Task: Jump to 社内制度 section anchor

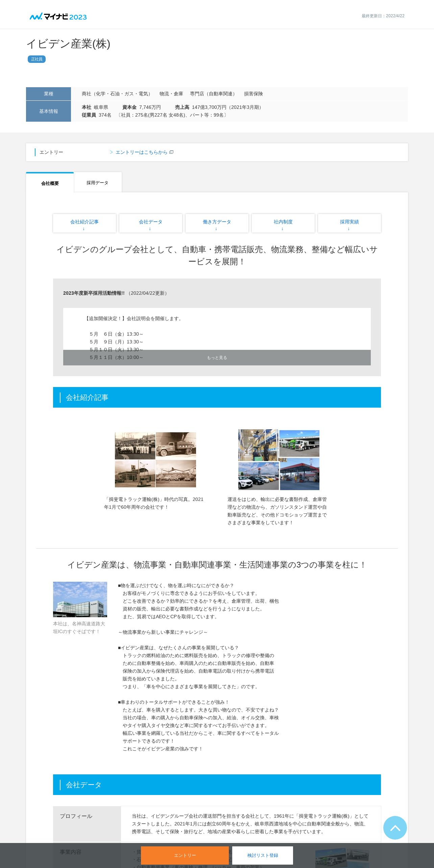Action: click(283, 223)
